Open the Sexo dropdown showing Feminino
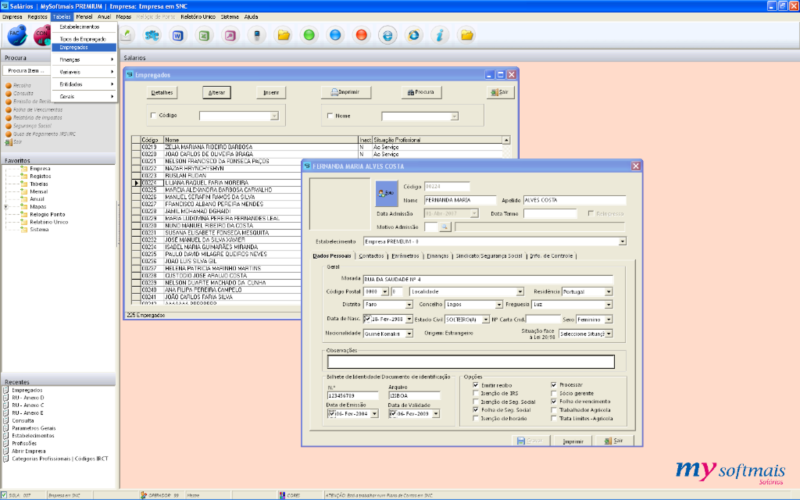The width and height of the screenshot is (800, 500). point(608,319)
